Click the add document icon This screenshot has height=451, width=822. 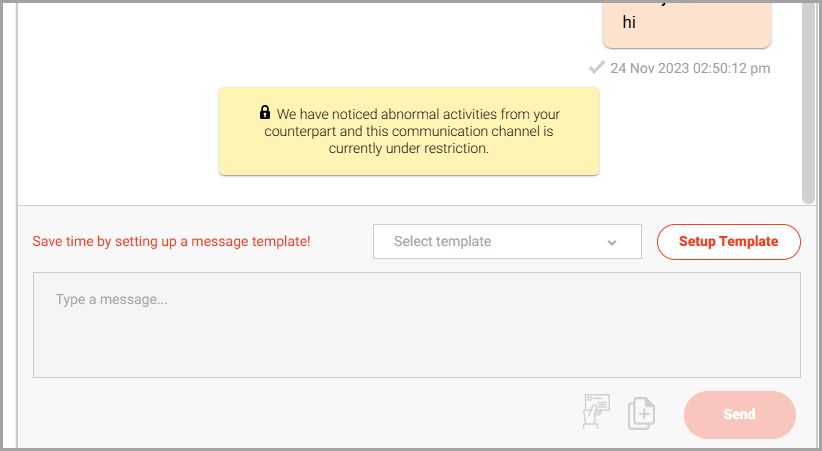tap(642, 414)
